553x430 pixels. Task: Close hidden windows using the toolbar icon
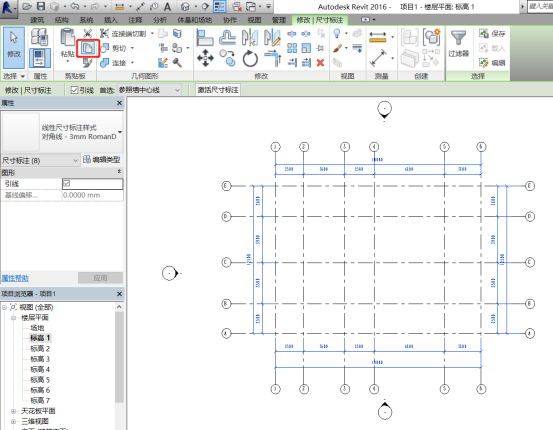[237, 6]
